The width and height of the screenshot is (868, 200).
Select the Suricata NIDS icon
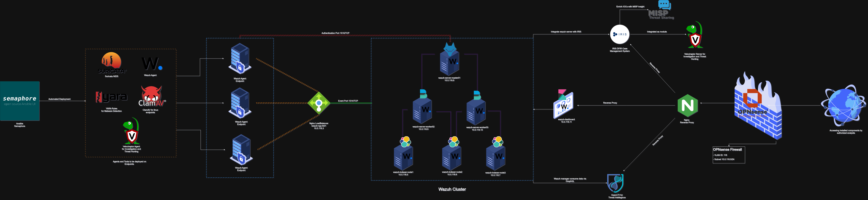[112, 63]
